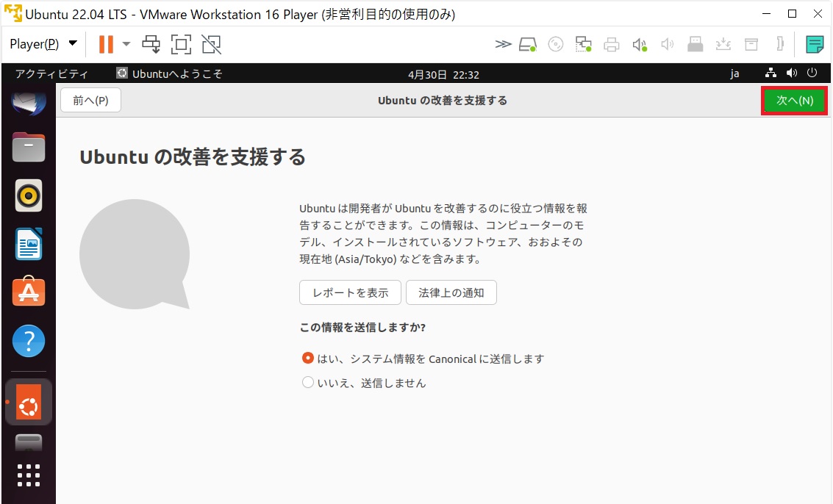Click the printer device icon
833x504 pixels.
(x=612, y=44)
